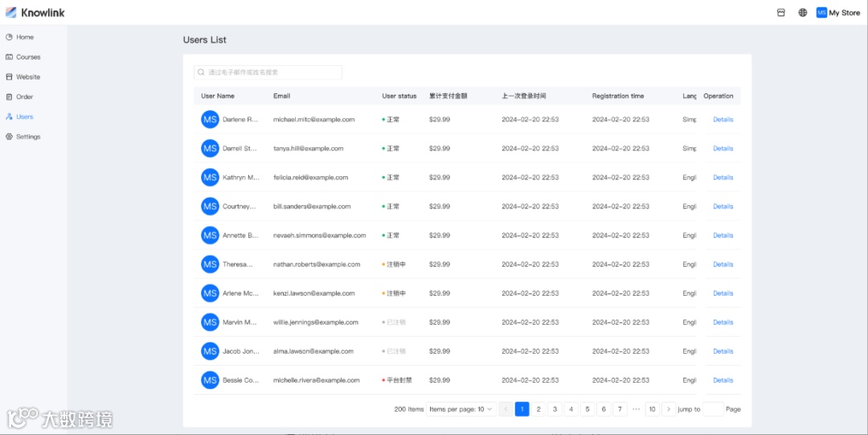The image size is (868, 435).
Task: Open Details for felicia.reid@example.com
Action: point(723,178)
